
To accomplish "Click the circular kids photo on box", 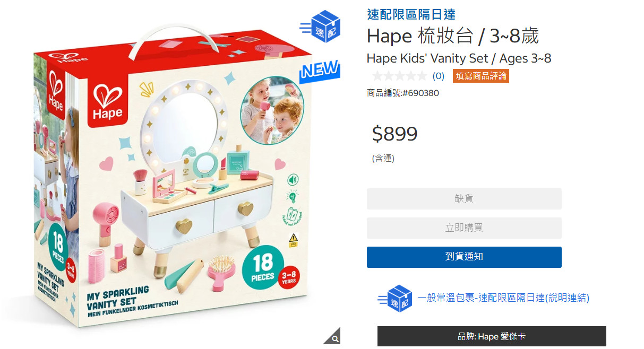I will tap(272, 111).
